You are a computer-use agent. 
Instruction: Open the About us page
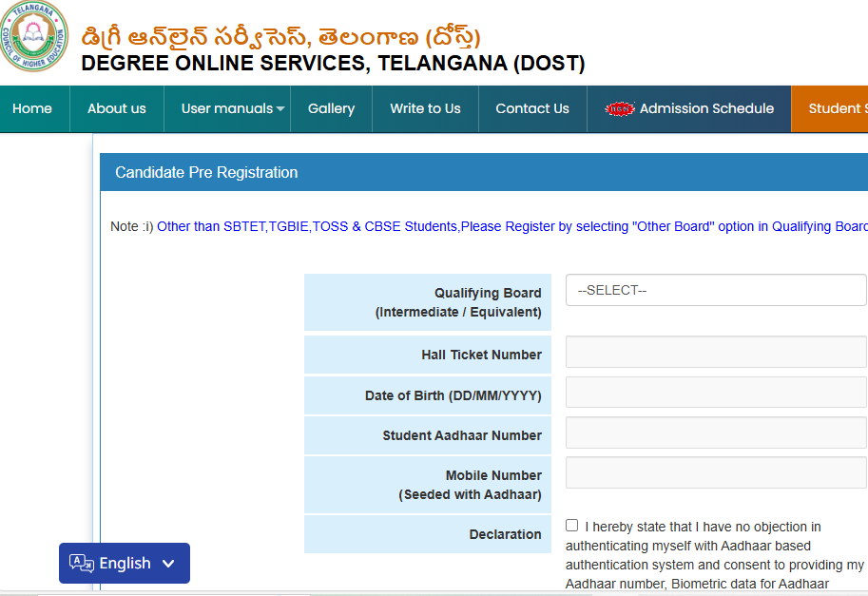[117, 109]
